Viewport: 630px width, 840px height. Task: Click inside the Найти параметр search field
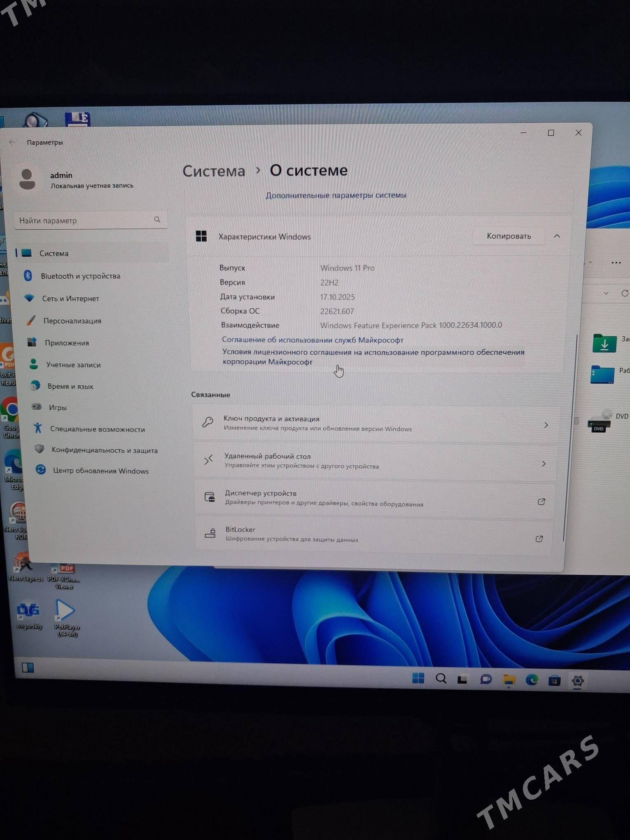[x=91, y=220]
